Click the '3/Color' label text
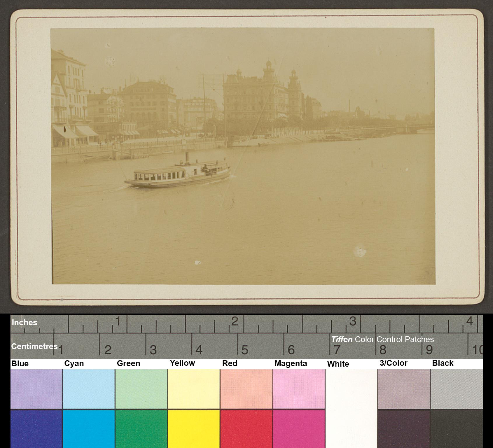 pyautogui.click(x=394, y=363)
